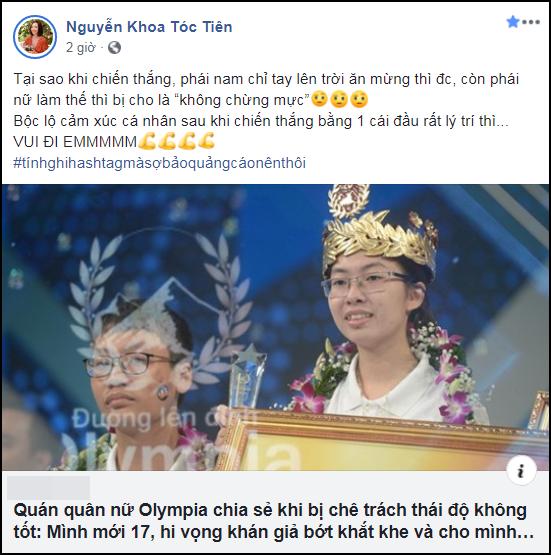
Task: Click the crystal trophy in the photo
Action: click(247, 377)
